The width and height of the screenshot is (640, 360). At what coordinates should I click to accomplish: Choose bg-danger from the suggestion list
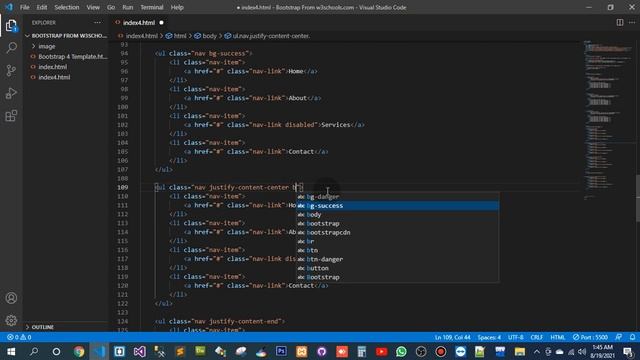click(397, 197)
